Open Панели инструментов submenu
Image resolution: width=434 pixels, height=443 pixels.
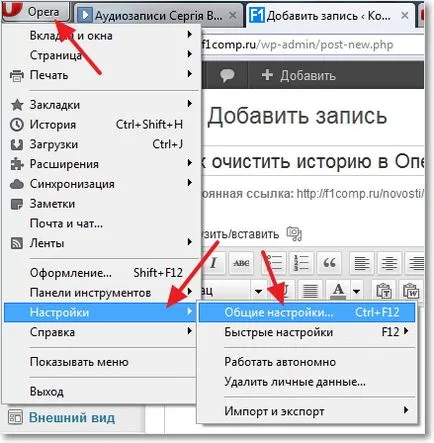[x=101, y=292]
